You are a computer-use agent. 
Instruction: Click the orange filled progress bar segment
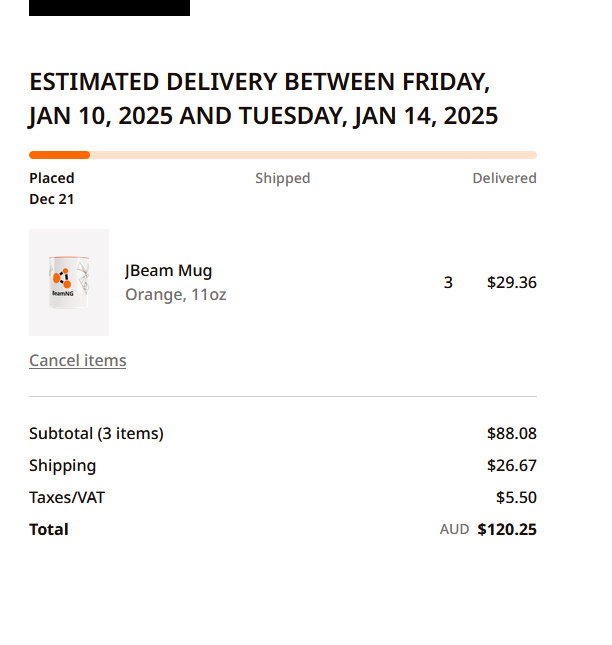[x=59, y=155]
